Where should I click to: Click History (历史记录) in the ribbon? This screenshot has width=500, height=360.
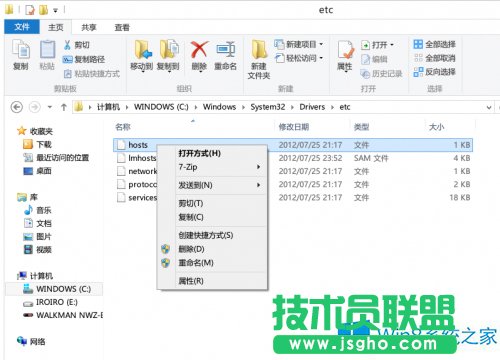point(381,74)
